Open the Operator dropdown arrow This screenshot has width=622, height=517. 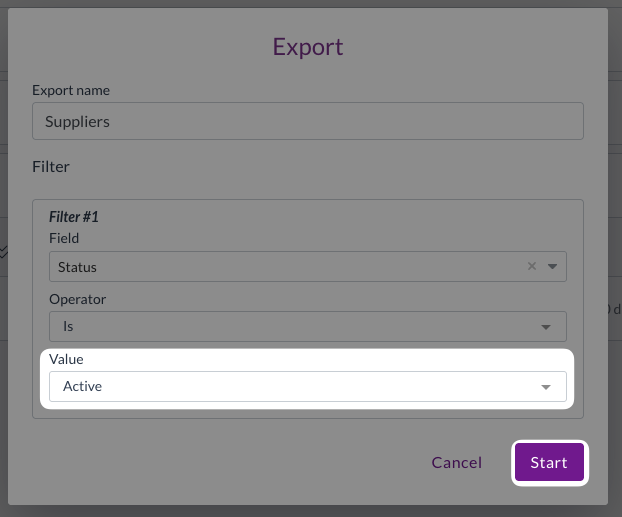546,327
